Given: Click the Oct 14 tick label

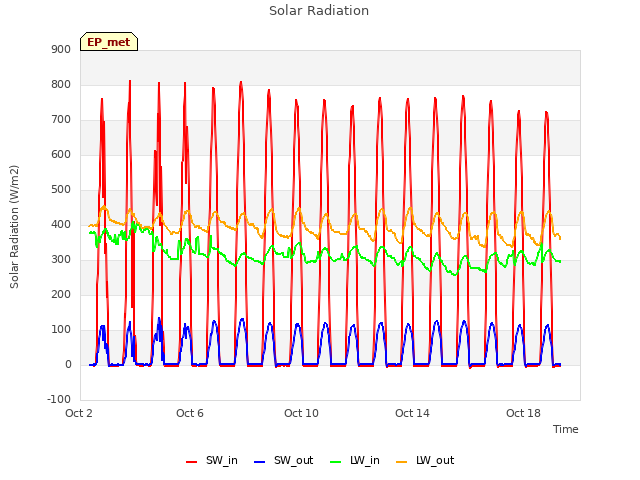Looking at the screenshot, I should tap(412, 413).
